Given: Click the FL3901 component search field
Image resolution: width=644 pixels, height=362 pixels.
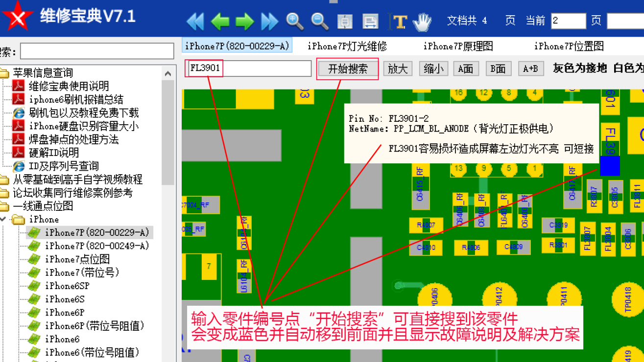Looking at the screenshot, I should coord(248,68).
